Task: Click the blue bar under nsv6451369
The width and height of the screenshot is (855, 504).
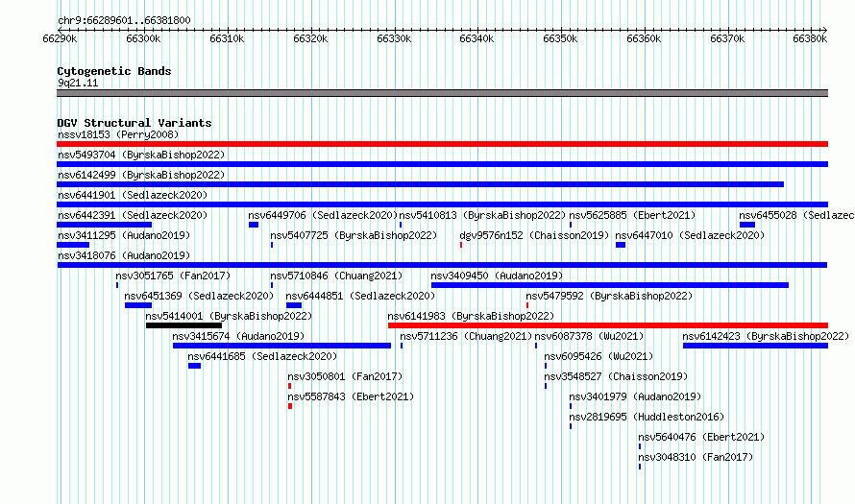Action: (138, 305)
